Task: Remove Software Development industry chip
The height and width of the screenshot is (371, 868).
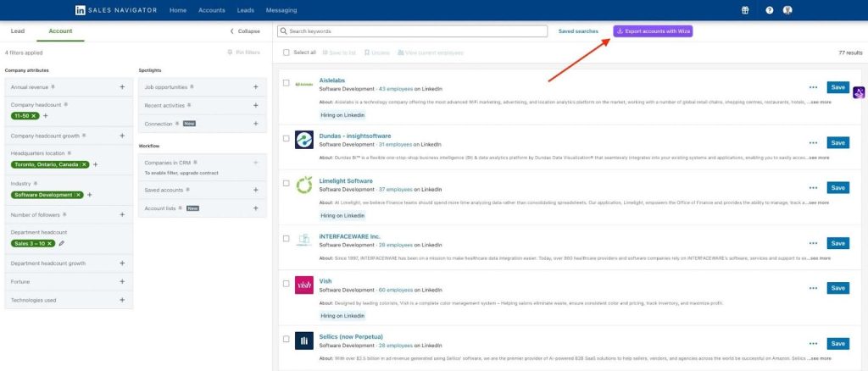Action: [x=79, y=195]
